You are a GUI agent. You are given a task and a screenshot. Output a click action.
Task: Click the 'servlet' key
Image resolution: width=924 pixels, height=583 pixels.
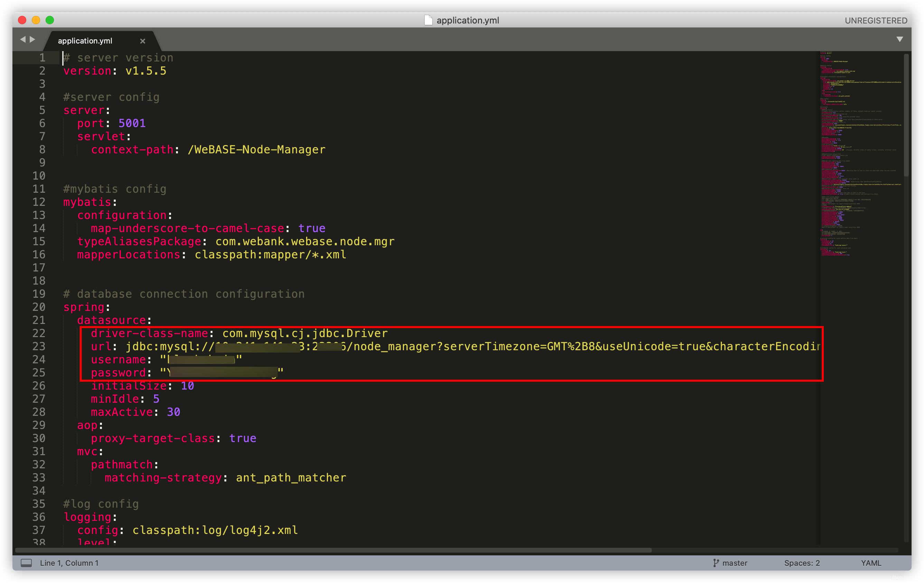pos(101,136)
